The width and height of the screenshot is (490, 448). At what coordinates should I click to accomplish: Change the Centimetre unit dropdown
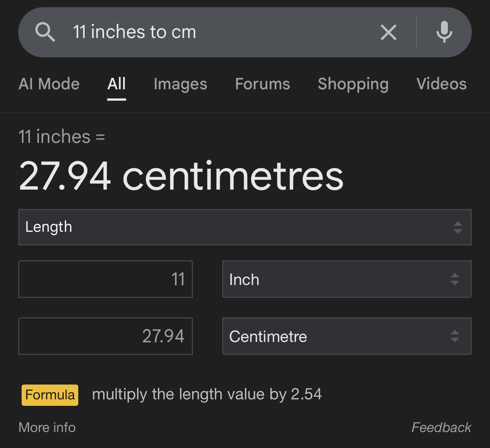point(347,336)
